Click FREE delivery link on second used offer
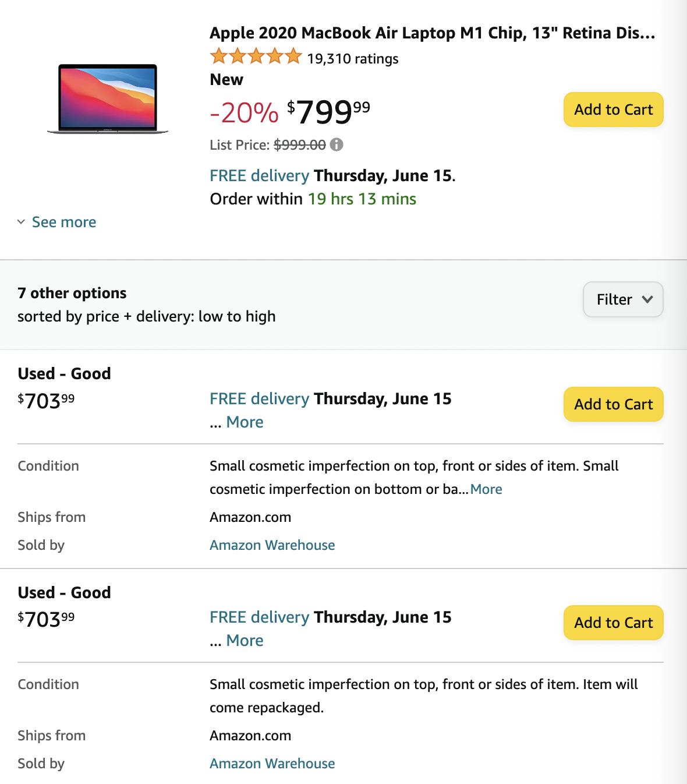This screenshot has height=784, width=687. (x=259, y=617)
